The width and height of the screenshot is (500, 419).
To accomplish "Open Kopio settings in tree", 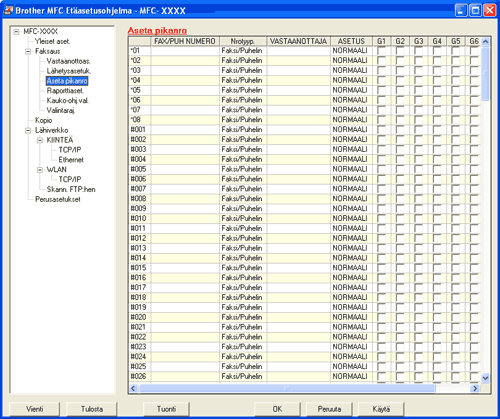I will tap(44, 120).
